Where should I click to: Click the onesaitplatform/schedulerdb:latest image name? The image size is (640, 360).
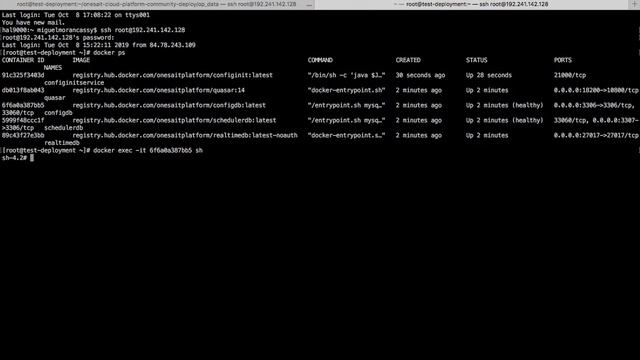174,120
